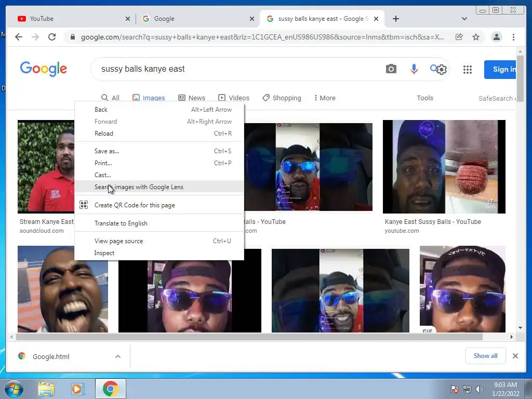Viewport: 532px width, 399px height.
Task: Select Search images with Google Lens
Action: 159,187
